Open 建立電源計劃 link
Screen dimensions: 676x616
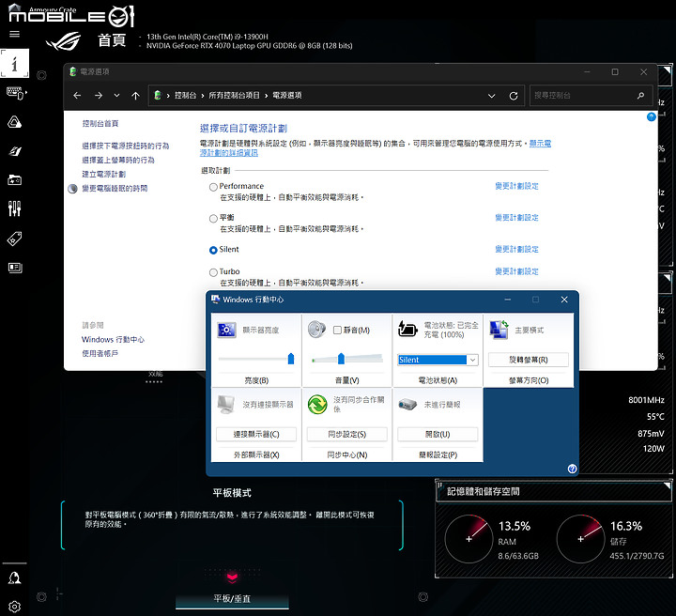[104, 174]
